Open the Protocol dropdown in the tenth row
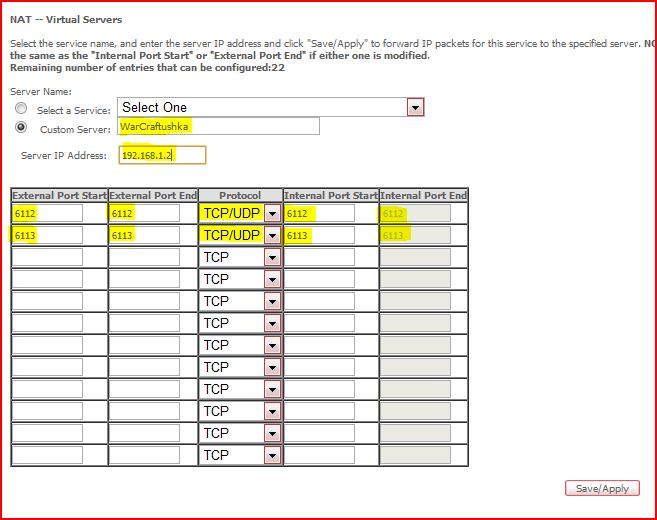Image resolution: width=657 pixels, height=520 pixels. click(x=240, y=411)
